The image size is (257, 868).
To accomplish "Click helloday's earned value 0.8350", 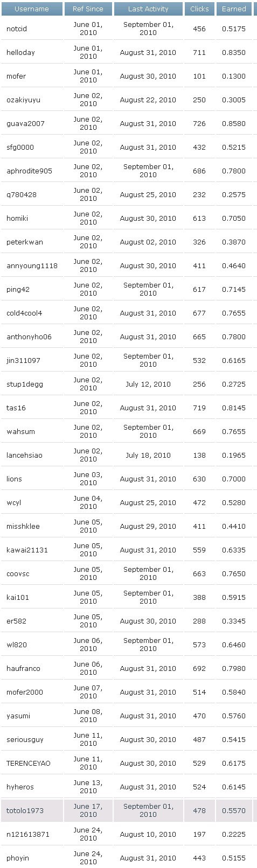I will coord(234,53).
